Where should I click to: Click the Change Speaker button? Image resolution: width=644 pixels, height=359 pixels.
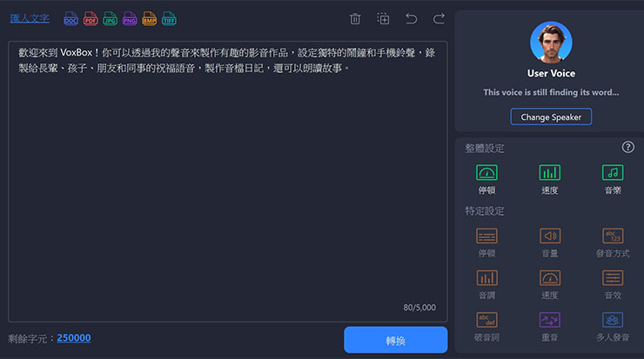point(551,116)
